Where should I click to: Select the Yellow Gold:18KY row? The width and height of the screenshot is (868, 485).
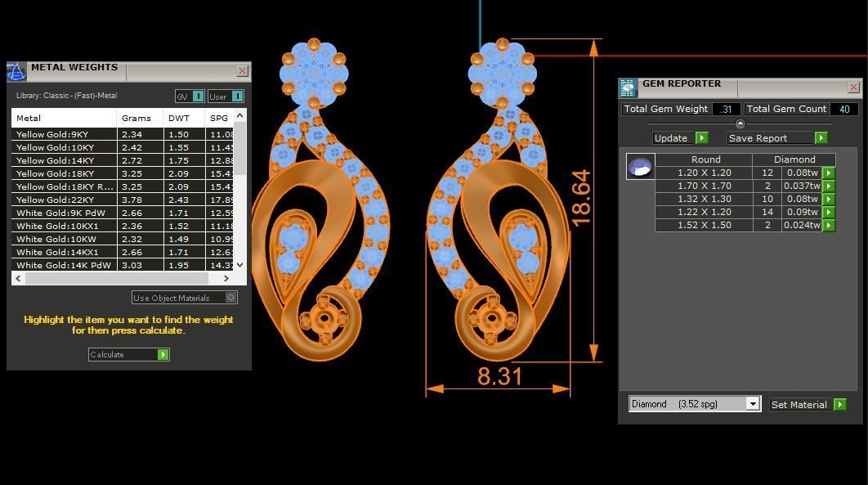click(x=123, y=173)
